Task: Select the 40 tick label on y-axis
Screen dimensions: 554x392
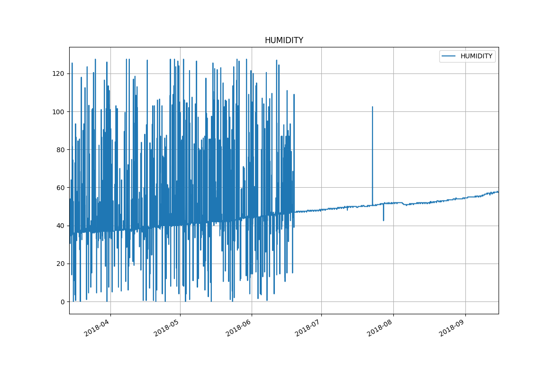Action: click(60, 226)
